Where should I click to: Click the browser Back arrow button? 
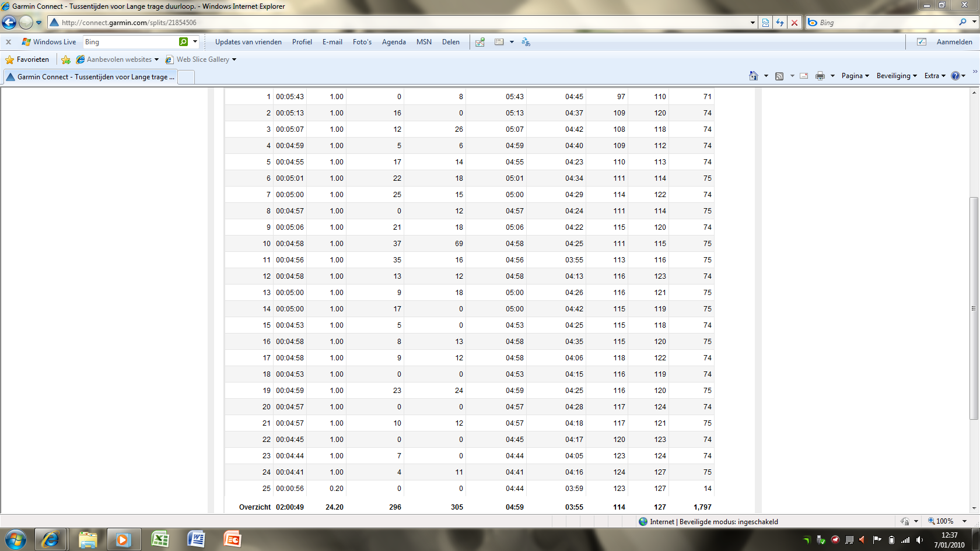[9, 23]
